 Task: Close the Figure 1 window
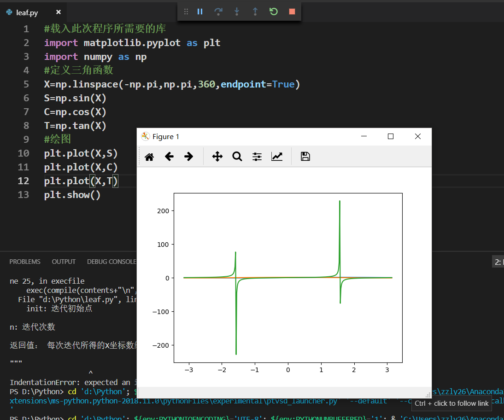tap(417, 136)
